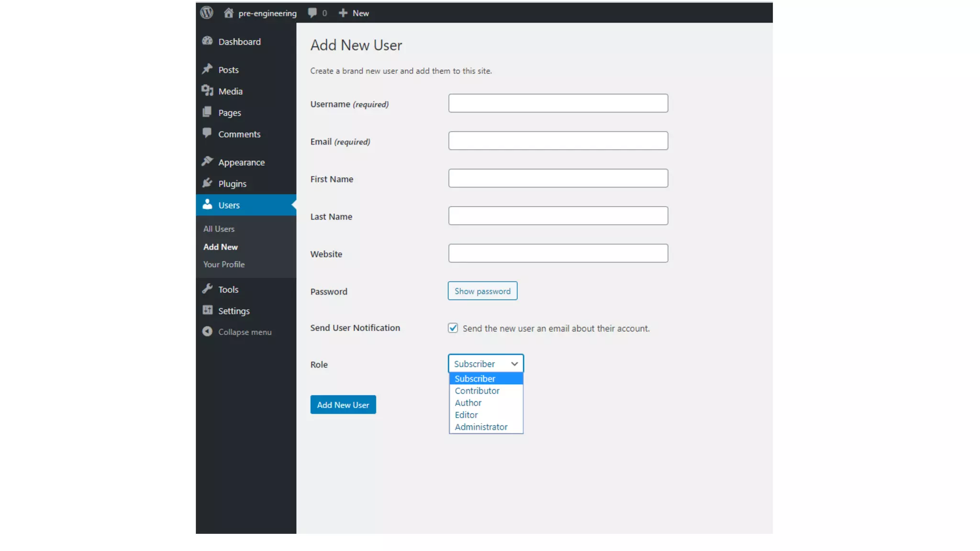Open All Users submenu item
Screen dimensions: 980x551
219,229
